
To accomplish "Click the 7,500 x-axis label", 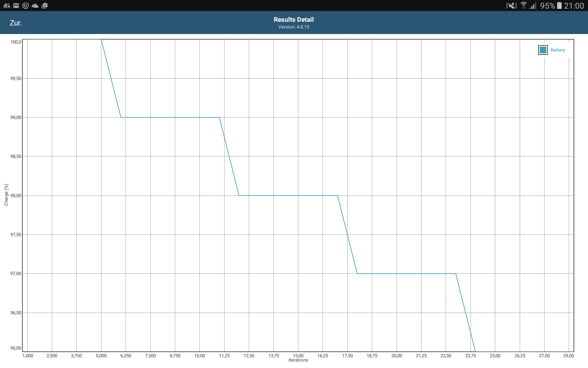I will 150,356.
